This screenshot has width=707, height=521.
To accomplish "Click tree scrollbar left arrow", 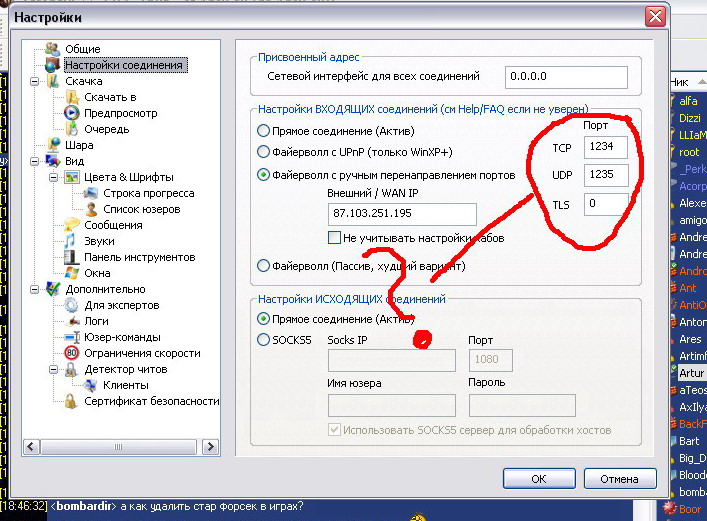I will pyautogui.click(x=31, y=447).
